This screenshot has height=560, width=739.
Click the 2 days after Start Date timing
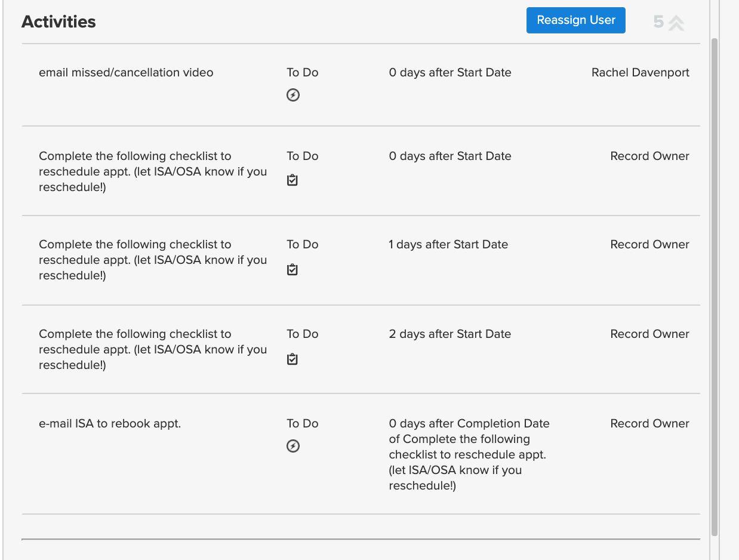(449, 334)
